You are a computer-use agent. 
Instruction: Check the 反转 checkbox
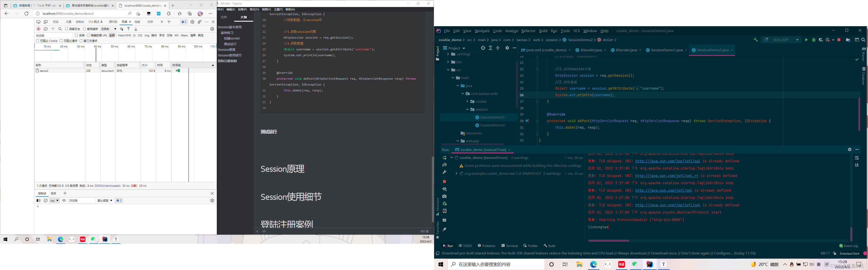point(76,35)
